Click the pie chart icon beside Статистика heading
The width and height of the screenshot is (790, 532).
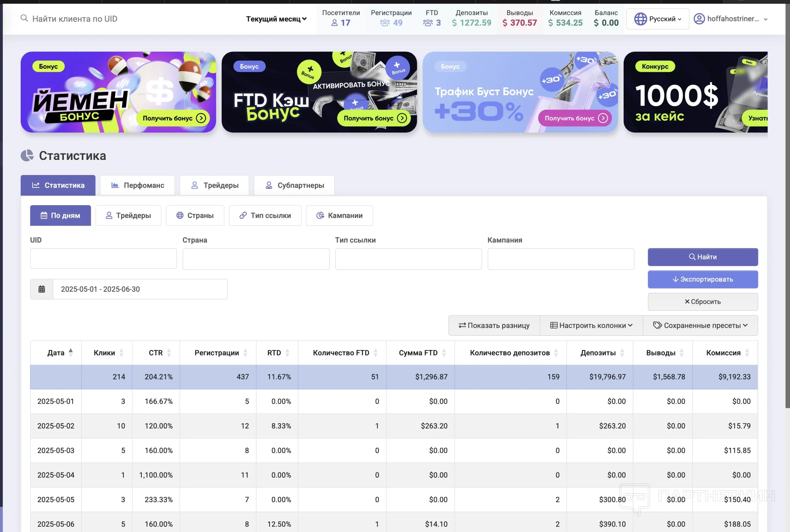pos(27,156)
